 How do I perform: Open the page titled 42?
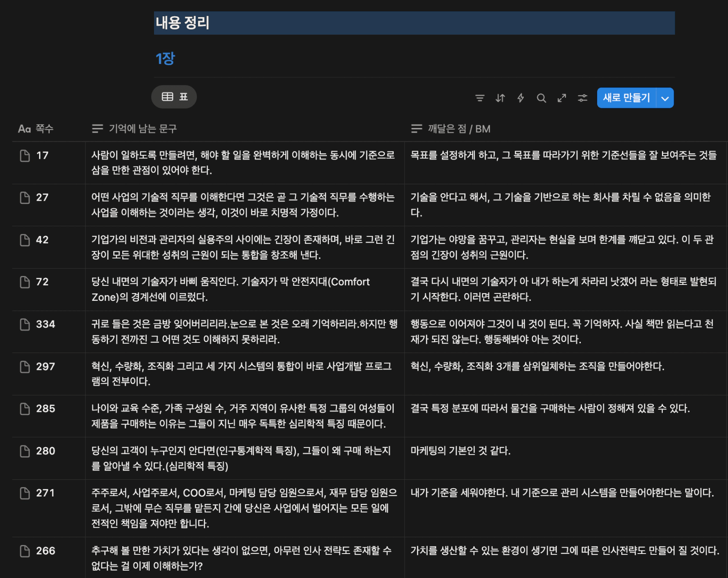point(42,240)
